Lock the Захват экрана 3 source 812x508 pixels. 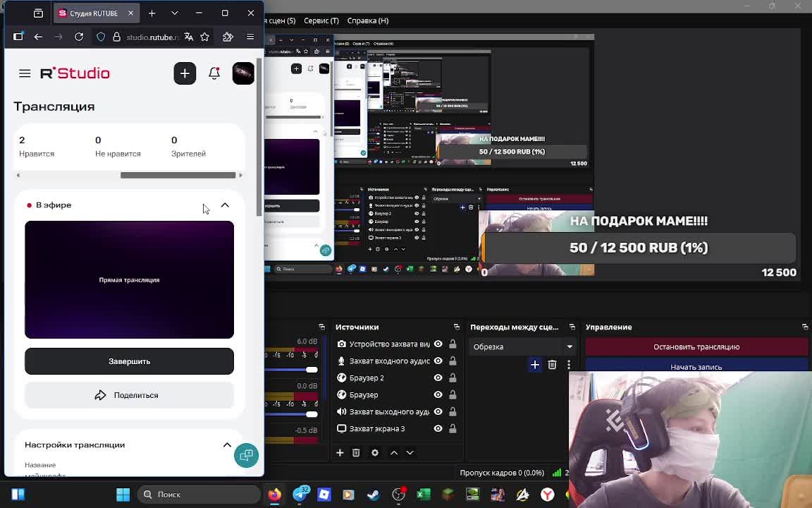453,429
